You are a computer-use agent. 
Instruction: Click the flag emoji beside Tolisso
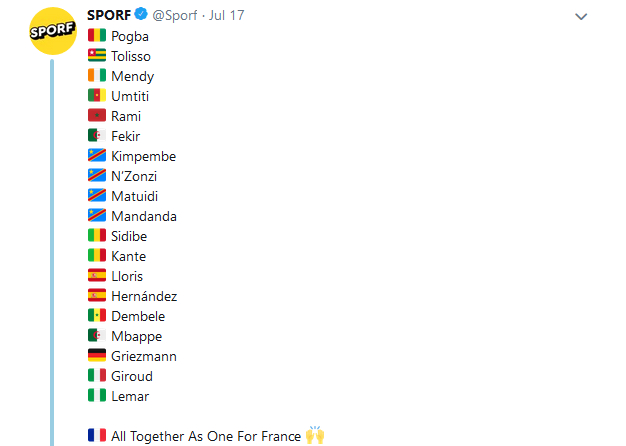pos(97,56)
